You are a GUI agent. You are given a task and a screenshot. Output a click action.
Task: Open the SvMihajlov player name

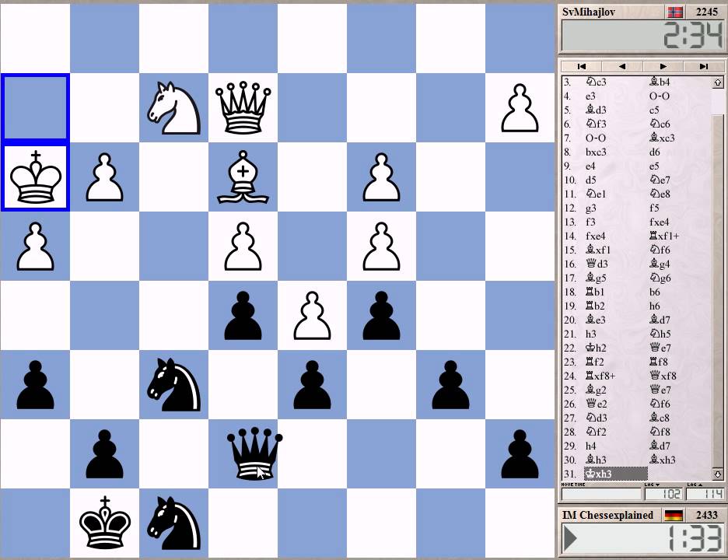[x=589, y=12]
